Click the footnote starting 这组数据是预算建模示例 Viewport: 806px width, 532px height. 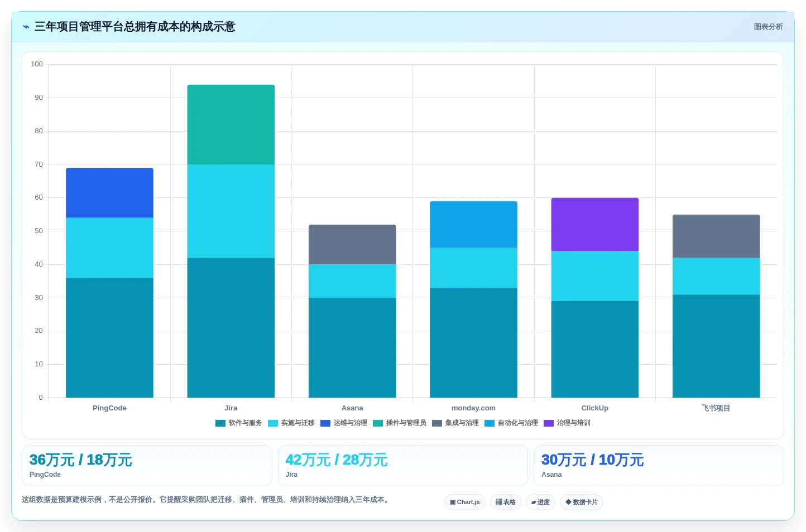[x=205, y=500]
